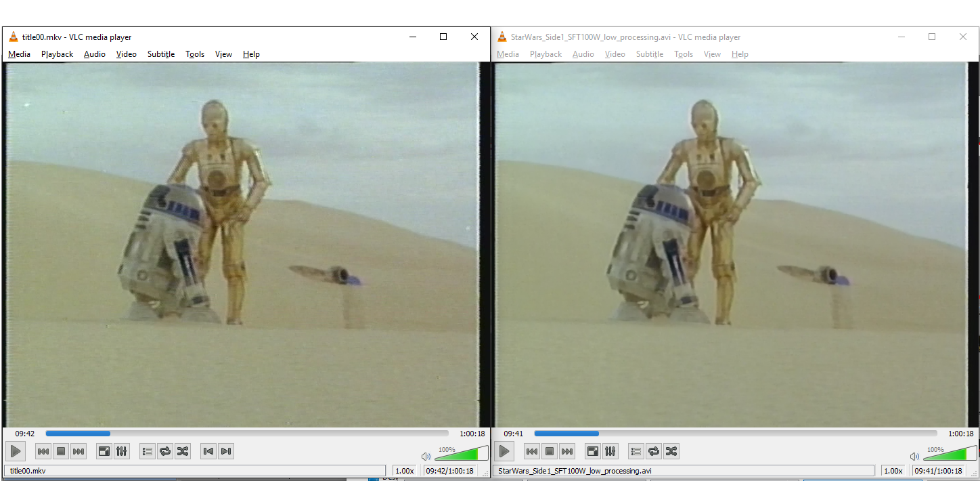Open Subtitle menu in StarWars_Side1 window
Screen dimensions: 980x481
(x=650, y=54)
